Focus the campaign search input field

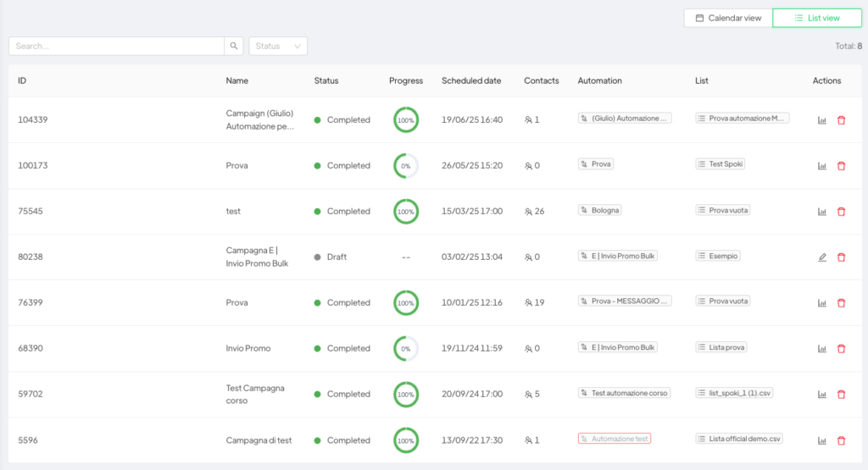click(117, 46)
